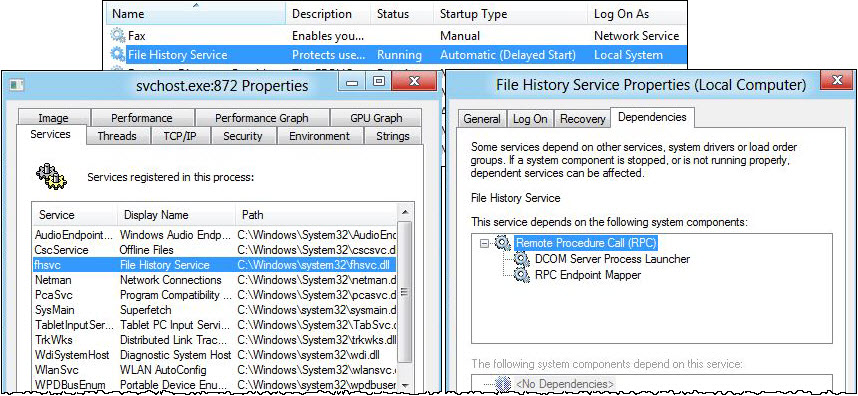Click the DCOM Server Process Launcher icon
Image resolution: width=858 pixels, height=396 pixels.
521,259
